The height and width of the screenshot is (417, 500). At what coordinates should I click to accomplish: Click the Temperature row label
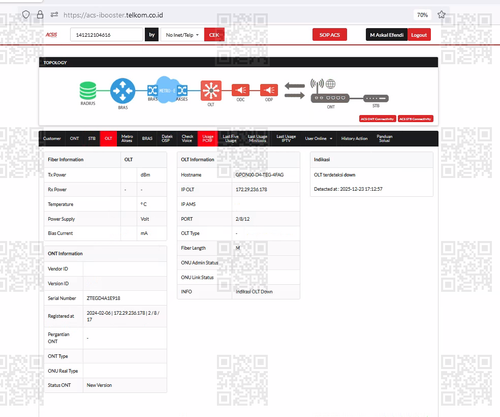click(x=61, y=204)
